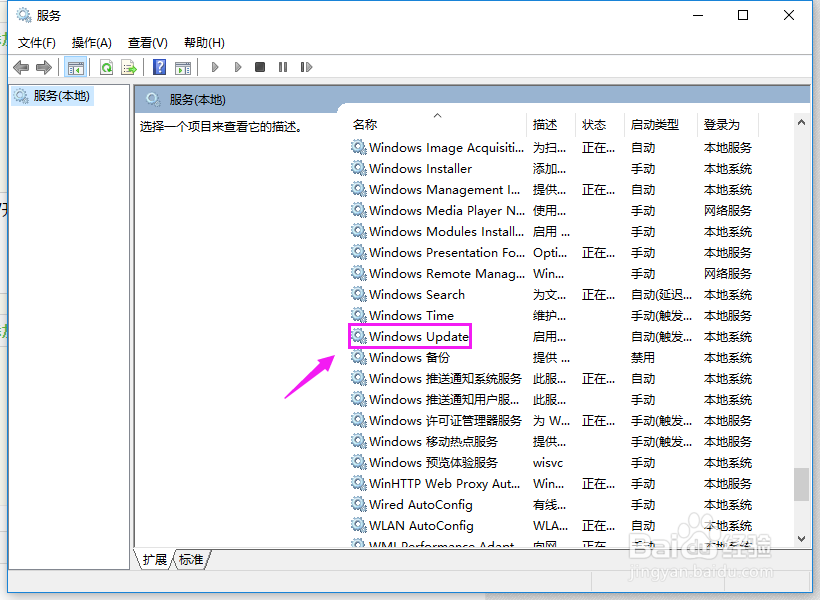Image resolution: width=820 pixels, height=600 pixels.
Task: Select 服务(本地) in the left tree
Action: point(52,96)
